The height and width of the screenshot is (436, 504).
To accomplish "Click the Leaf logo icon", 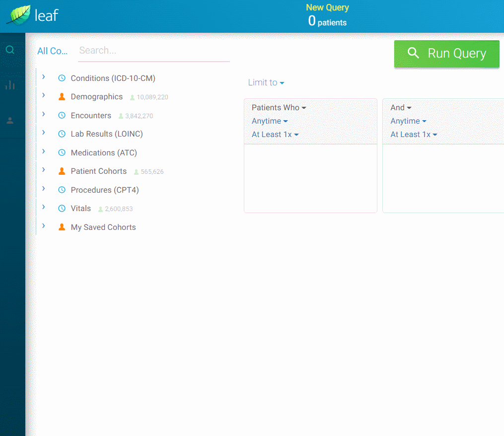I will 18,15.
